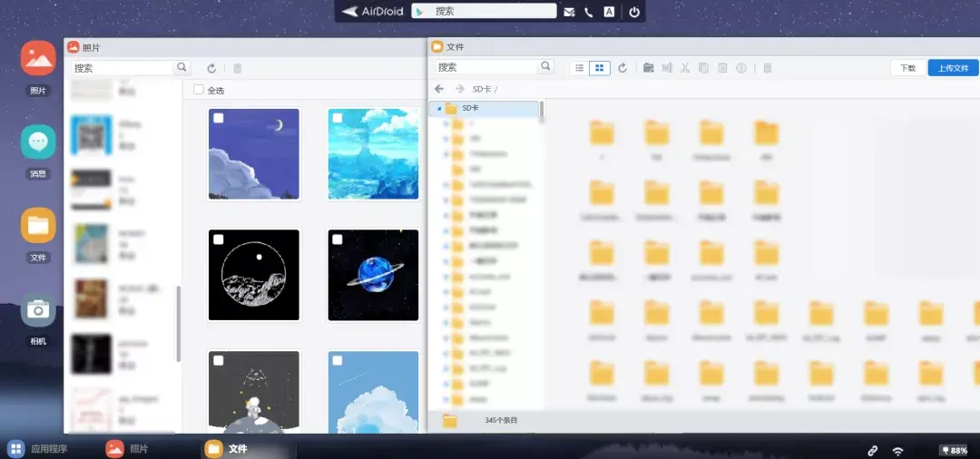Click the phone call icon in top bar

coord(589,12)
